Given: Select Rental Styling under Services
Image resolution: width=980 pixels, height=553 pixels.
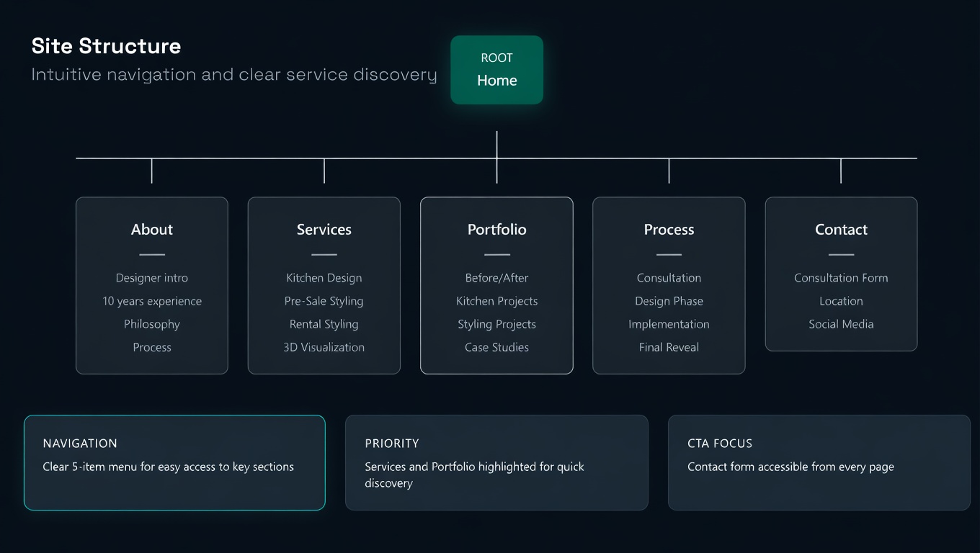Looking at the screenshot, I should click(324, 324).
